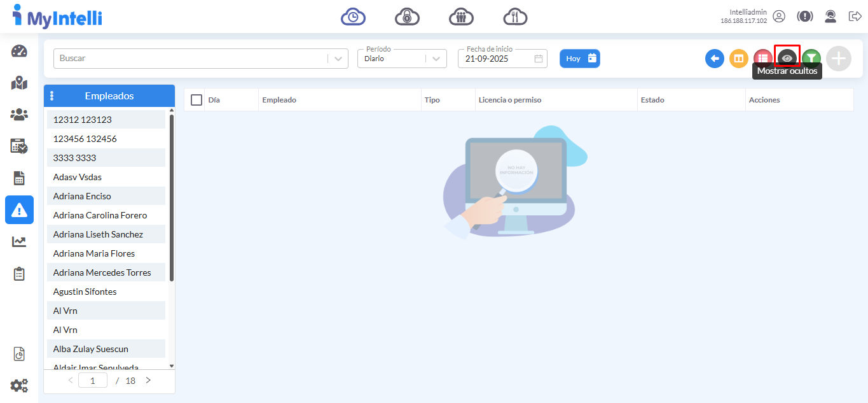Image resolution: width=868 pixels, height=403 pixels.
Task: Select employee Adriana Carolina Forero
Action: click(x=100, y=215)
